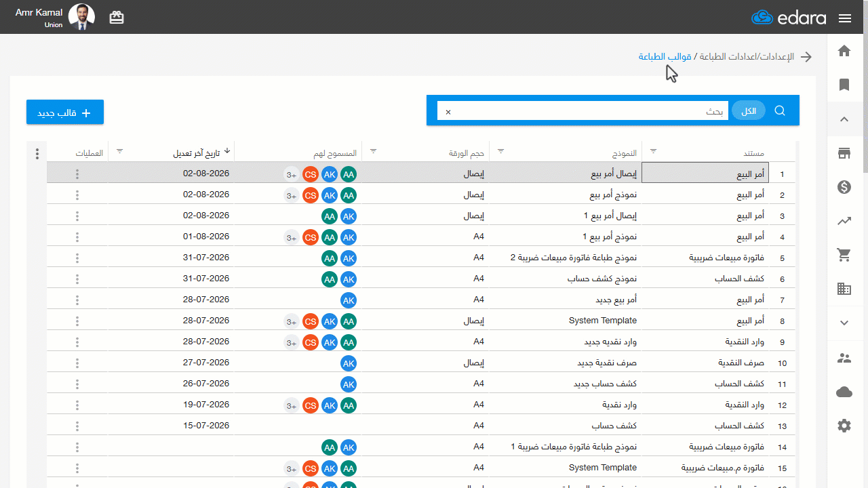Open the cloud icon in sidebar
Image resolution: width=868 pixels, height=488 pixels.
[x=844, y=392]
